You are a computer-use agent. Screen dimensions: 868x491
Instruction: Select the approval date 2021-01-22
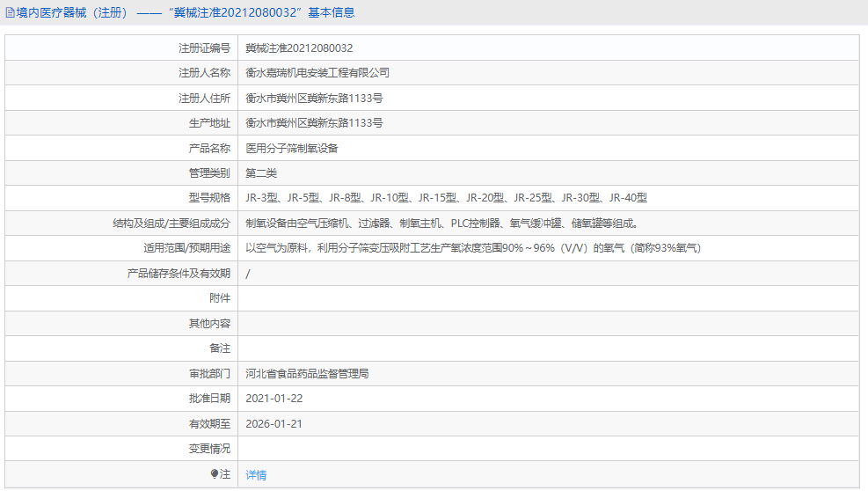point(274,399)
